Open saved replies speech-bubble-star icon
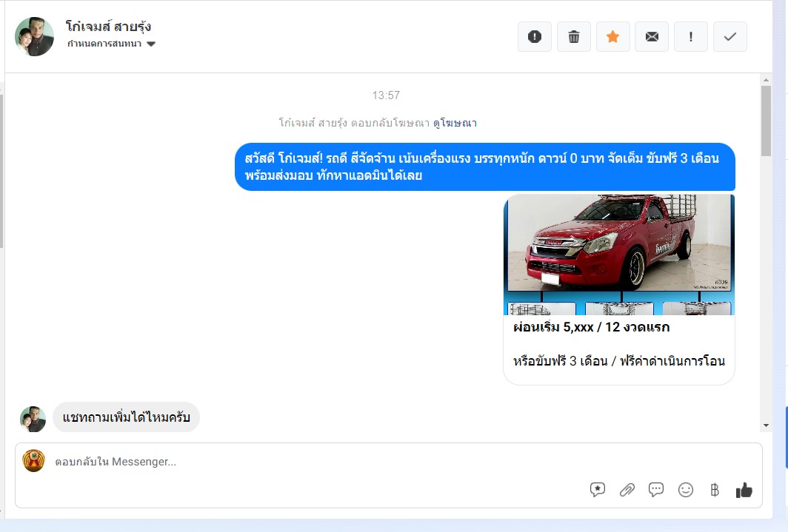Screen dimensions: 788x532 598,489
